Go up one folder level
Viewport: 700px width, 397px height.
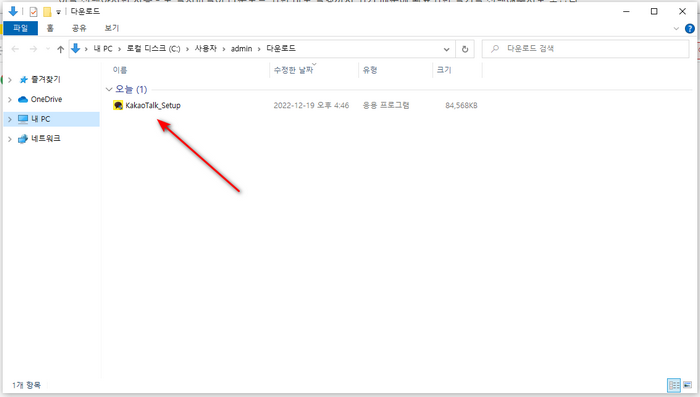click(61, 49)
